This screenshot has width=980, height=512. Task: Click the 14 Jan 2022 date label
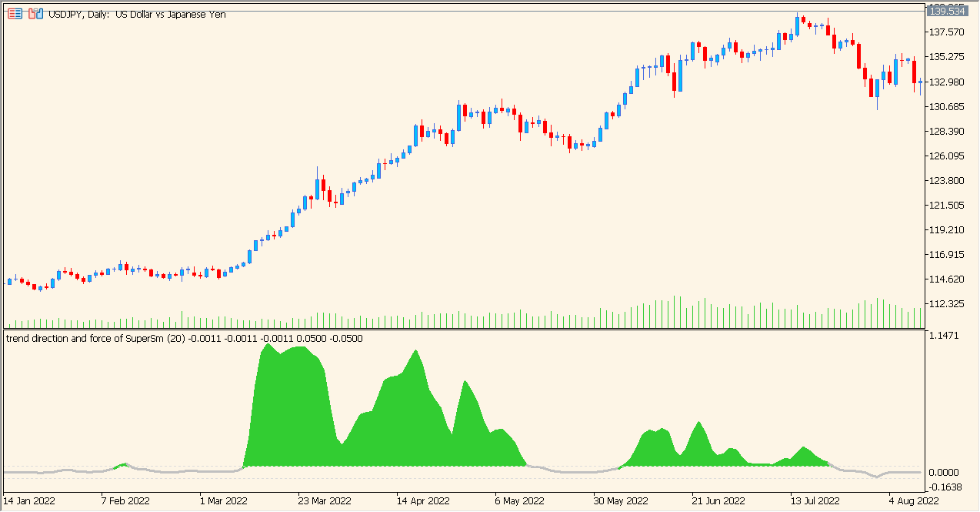(x=31, y=500)
